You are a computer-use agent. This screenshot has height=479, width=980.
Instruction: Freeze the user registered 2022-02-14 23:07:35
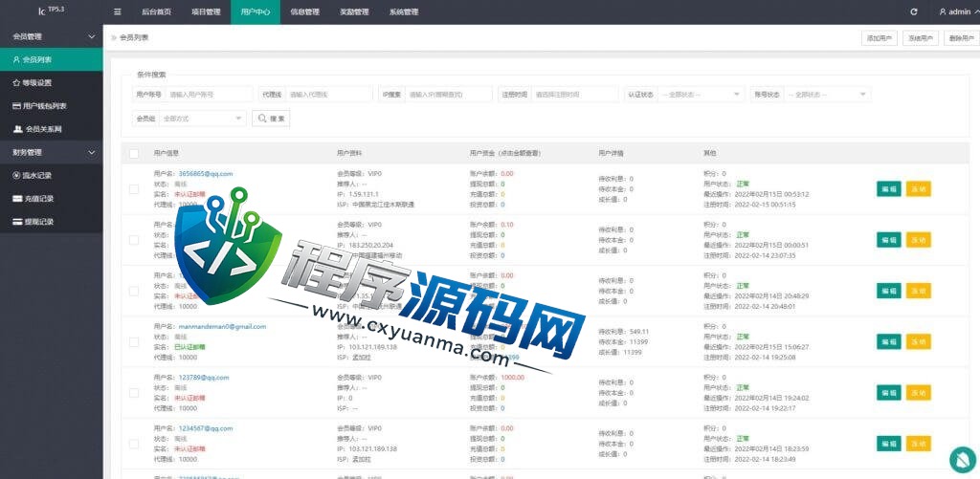click(918, 240)
